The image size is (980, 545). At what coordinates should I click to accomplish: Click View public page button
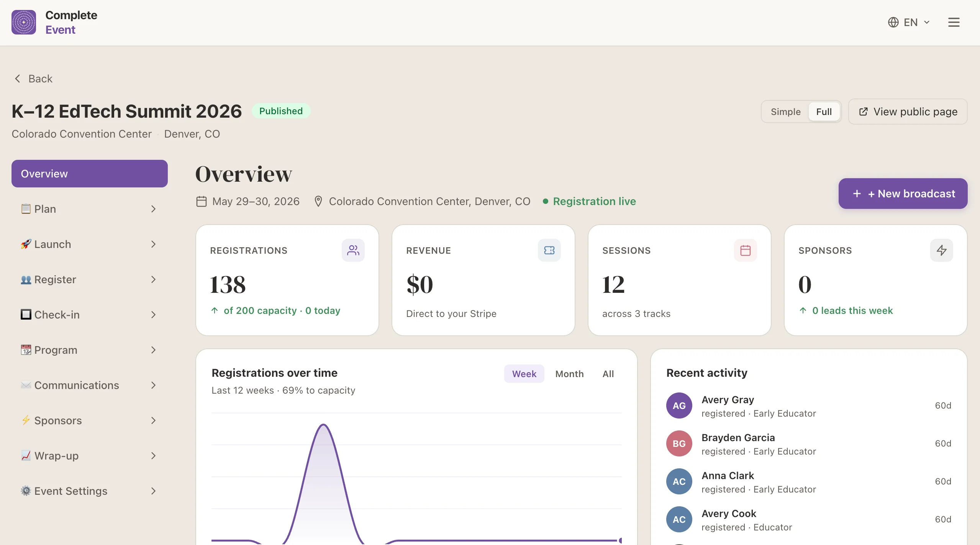tap(908, 112)
